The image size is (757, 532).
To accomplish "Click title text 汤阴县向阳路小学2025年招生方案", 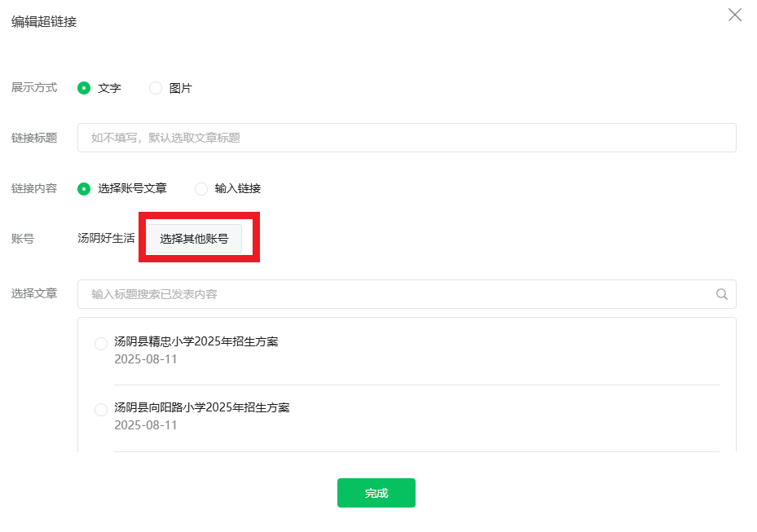I will (202, 407).
